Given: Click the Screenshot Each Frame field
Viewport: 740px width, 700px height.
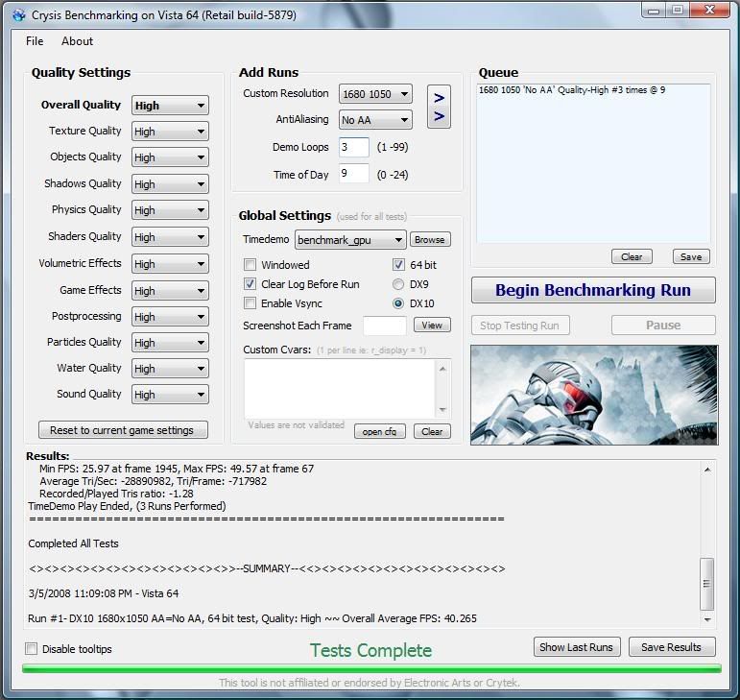Looking at the screenshot, I should coord(385,326).
